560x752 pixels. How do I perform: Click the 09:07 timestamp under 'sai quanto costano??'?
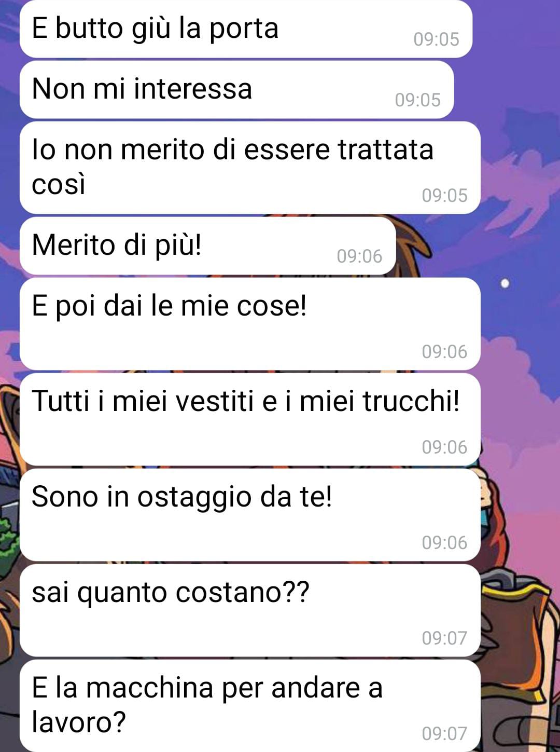(x=444, y=638)
